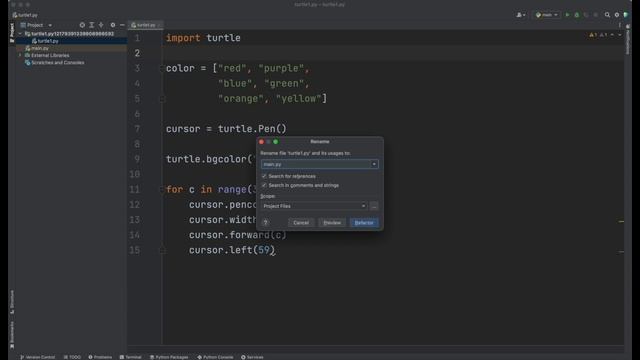Click the yellow warning stripe on editor scrollbar
640x360 pixels.
click(621, 222)
